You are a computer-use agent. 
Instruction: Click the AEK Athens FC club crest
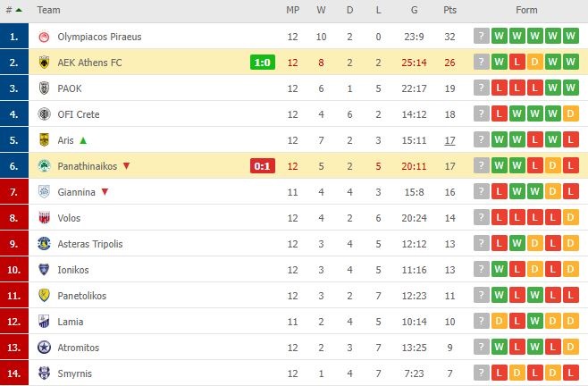(45, 63)
